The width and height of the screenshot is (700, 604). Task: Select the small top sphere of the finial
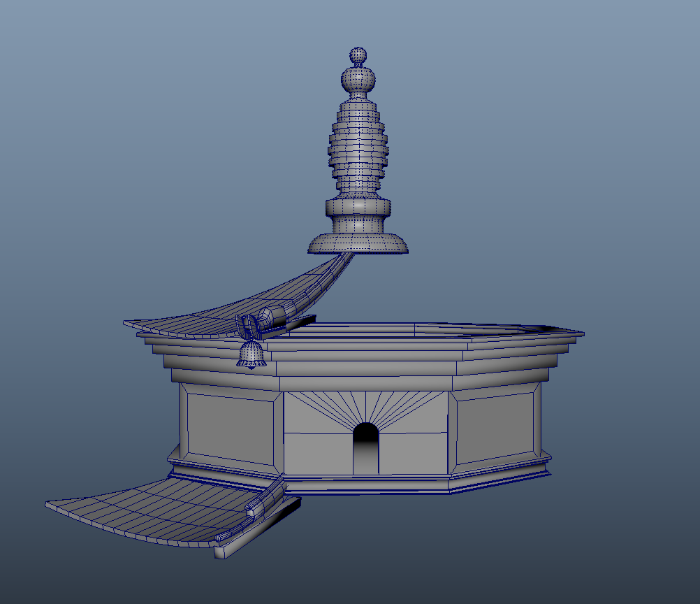pos(358,56)
